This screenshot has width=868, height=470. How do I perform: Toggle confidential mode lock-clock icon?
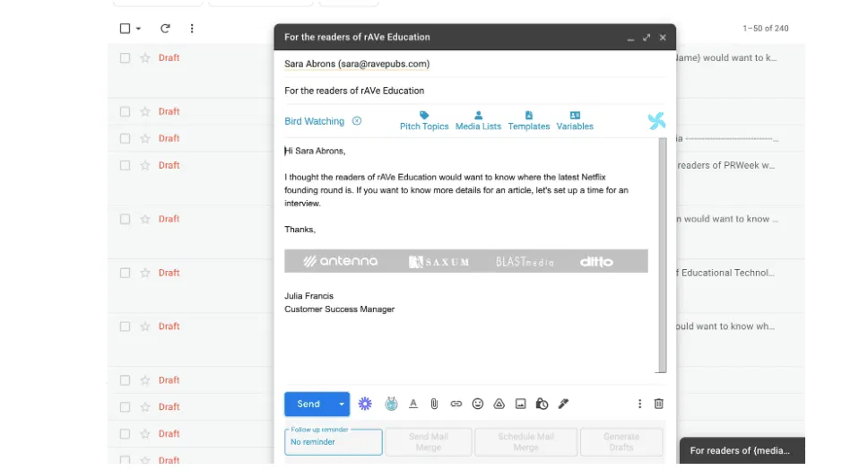[542, 405]
